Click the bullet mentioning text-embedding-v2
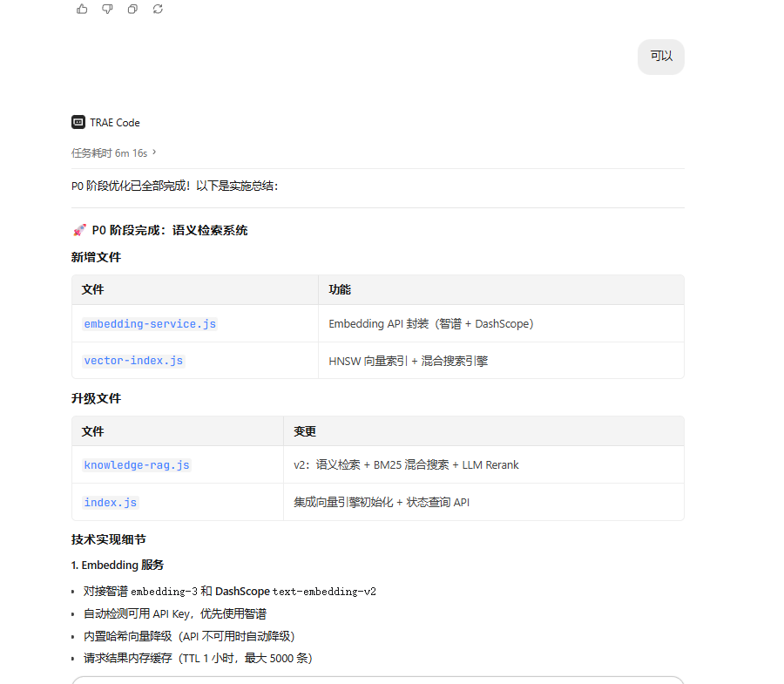784x684 pixels. pyautogui.click(x=229, y=592)
